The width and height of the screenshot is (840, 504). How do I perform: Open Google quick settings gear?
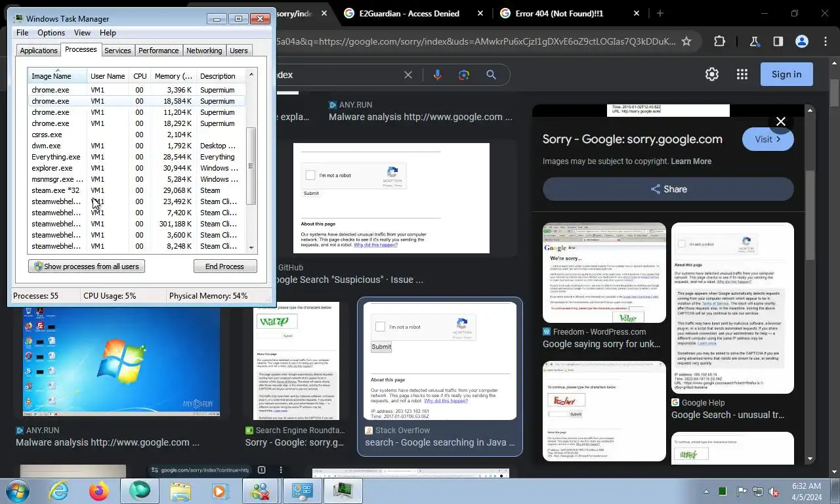(x=712, y=74)
